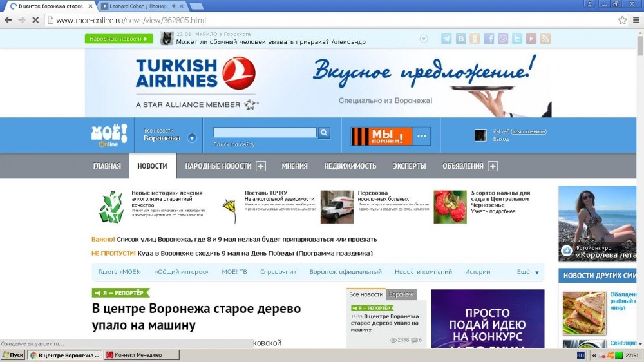644x362 pixels.
Task: Open the «Общий интерес» link
Action: (x=182, y=272)
